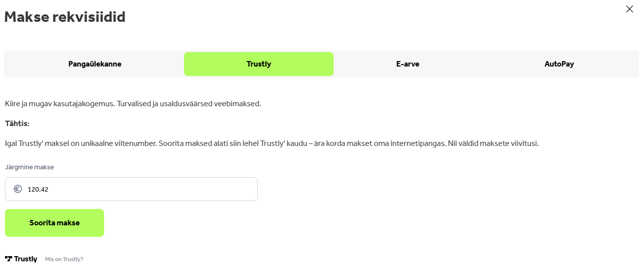Click the bold Tähtis: text

[x=17, y=124]
